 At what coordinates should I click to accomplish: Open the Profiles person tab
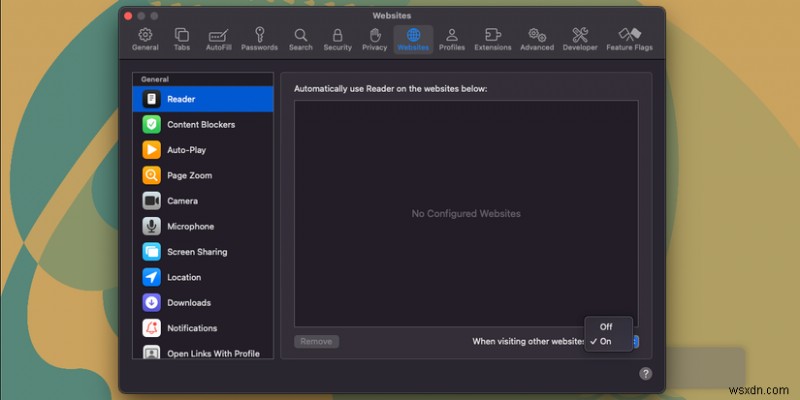point(452,40)
